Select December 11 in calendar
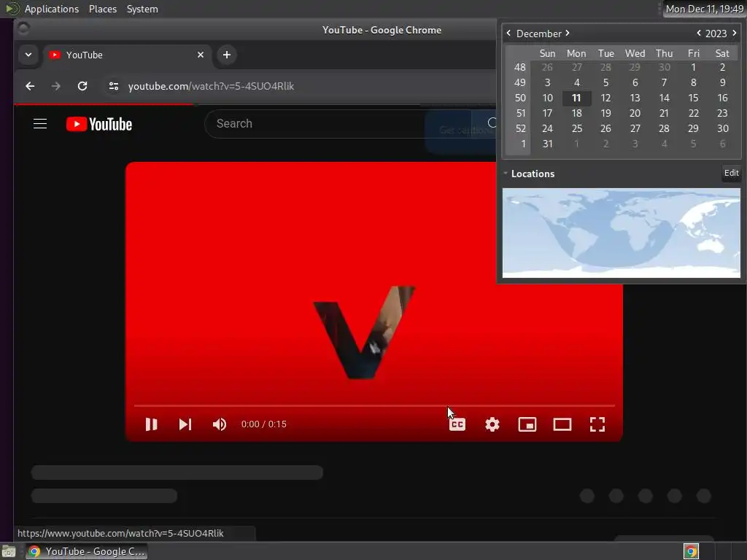This screenshot has width=747, height=560. pyautogui.click(x=576, y=98)
